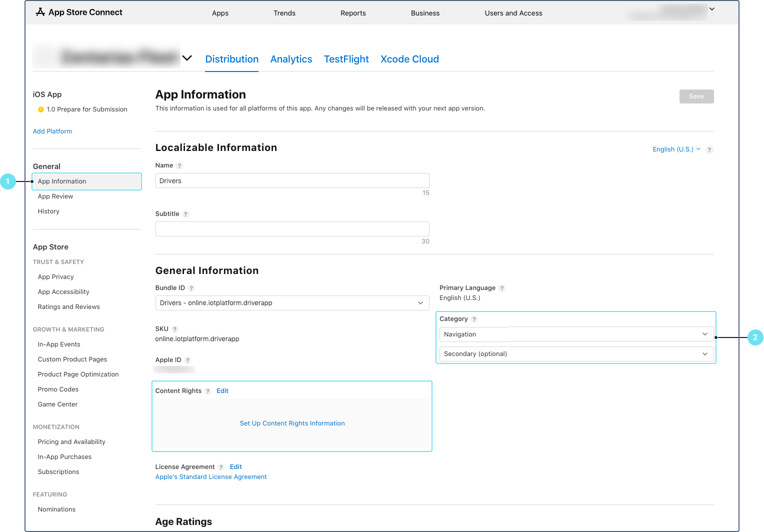
Task: Click the App Store Connect logo icon
Action: [40, 12]
